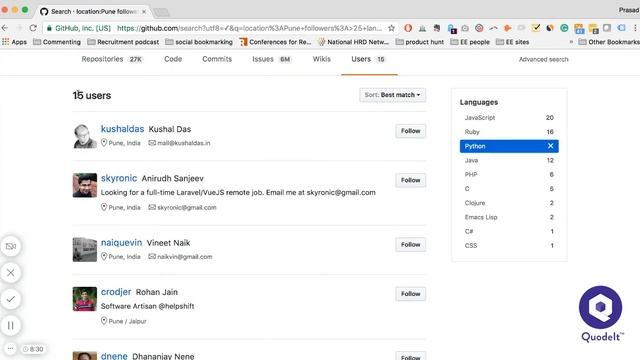640x360 pixels.
Task: Click the mail@kushaldas.in email link
Action: click(x=184, y=143)
